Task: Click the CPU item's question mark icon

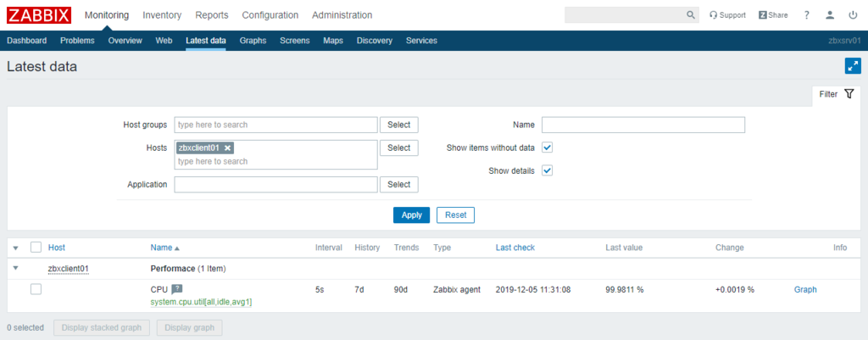Action: [x=177, y=289]
